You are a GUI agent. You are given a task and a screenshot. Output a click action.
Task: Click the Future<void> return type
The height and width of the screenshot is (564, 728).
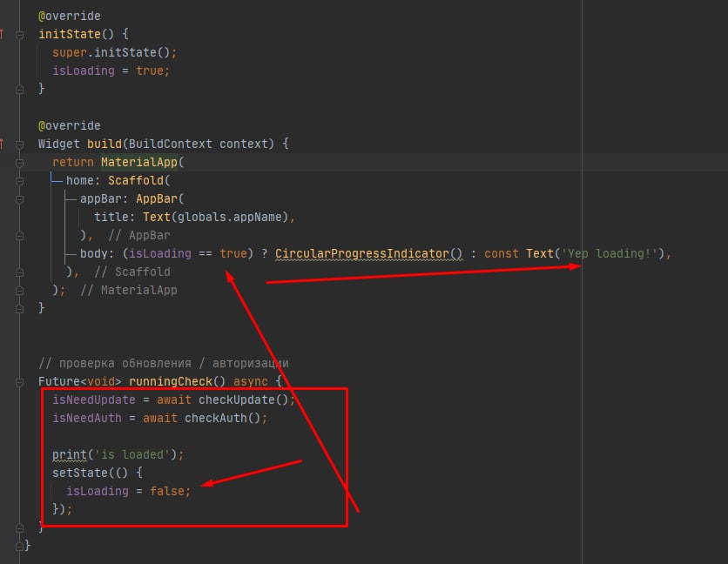80,381
